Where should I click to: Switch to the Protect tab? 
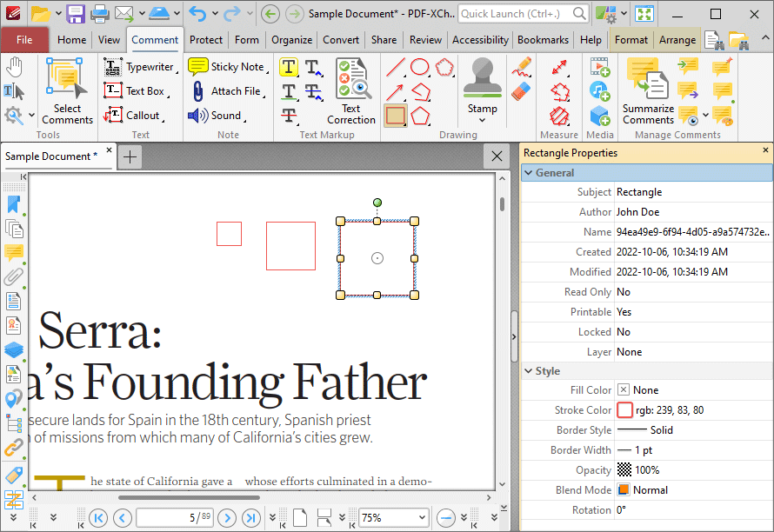(x=206, y=39)
